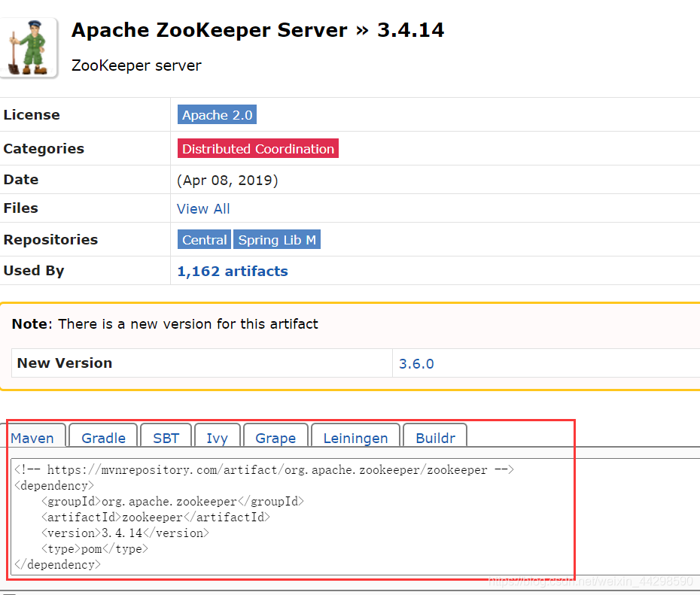
Task: Click the ZooKeeper server description text
Action: tap(136, 65)
